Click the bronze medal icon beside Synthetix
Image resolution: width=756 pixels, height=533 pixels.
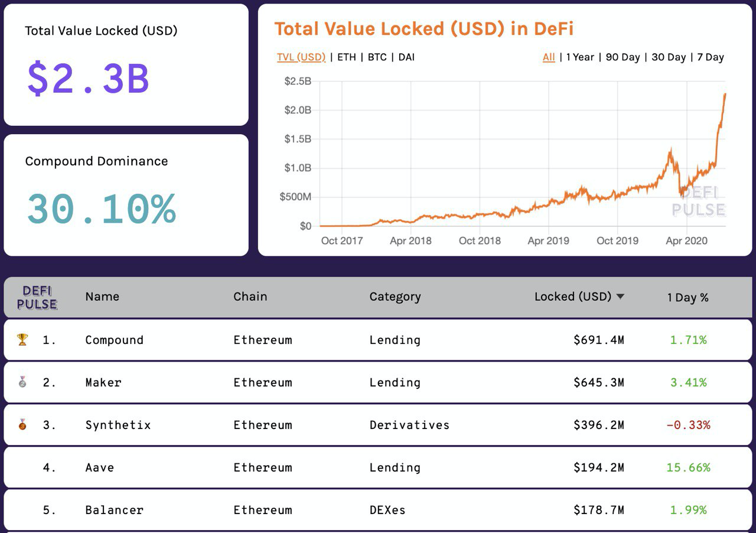click(22, 424)
